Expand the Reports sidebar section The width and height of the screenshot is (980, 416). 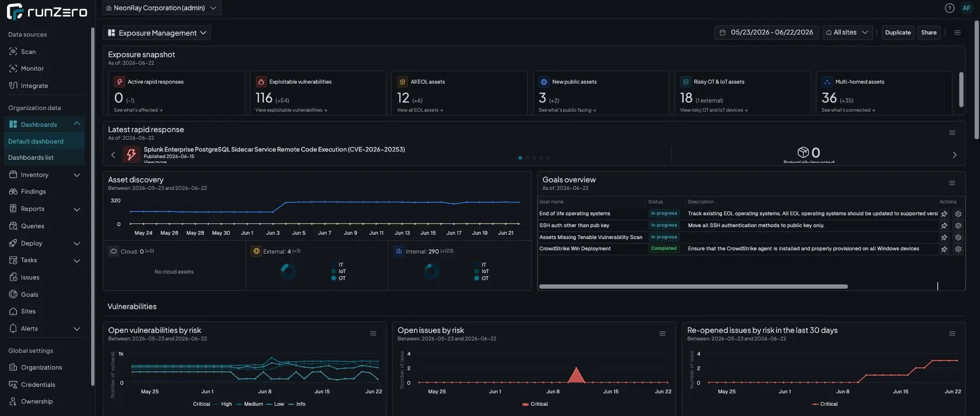[77, 209]
